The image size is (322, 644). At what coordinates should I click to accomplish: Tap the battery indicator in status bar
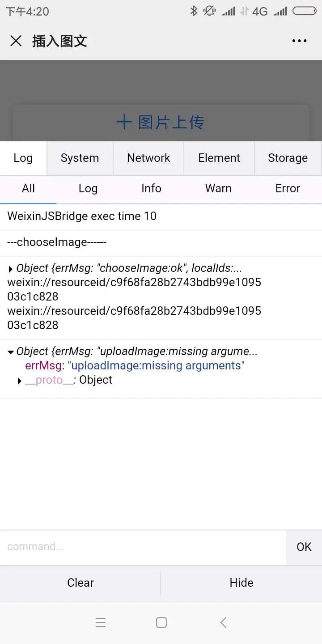tap(305, 11)
